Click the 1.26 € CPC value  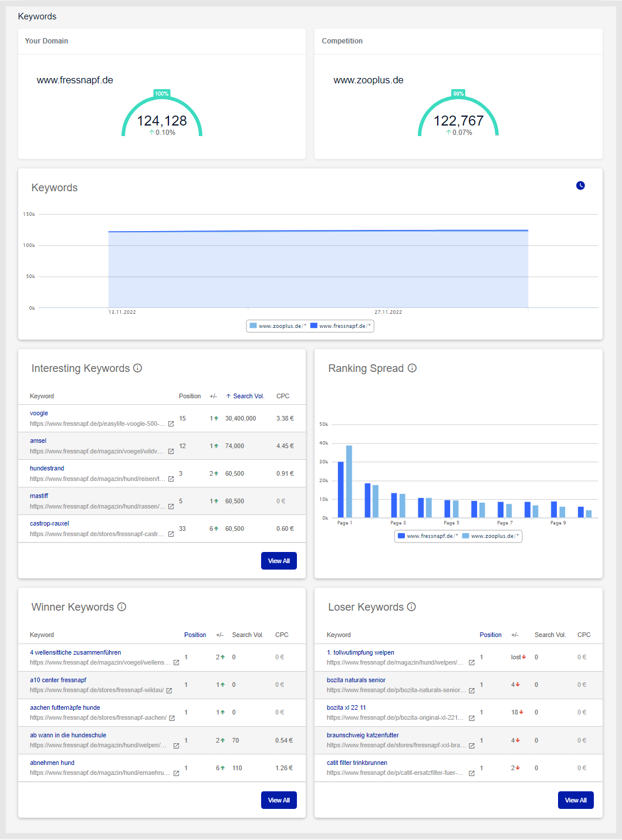click(284, 768)
